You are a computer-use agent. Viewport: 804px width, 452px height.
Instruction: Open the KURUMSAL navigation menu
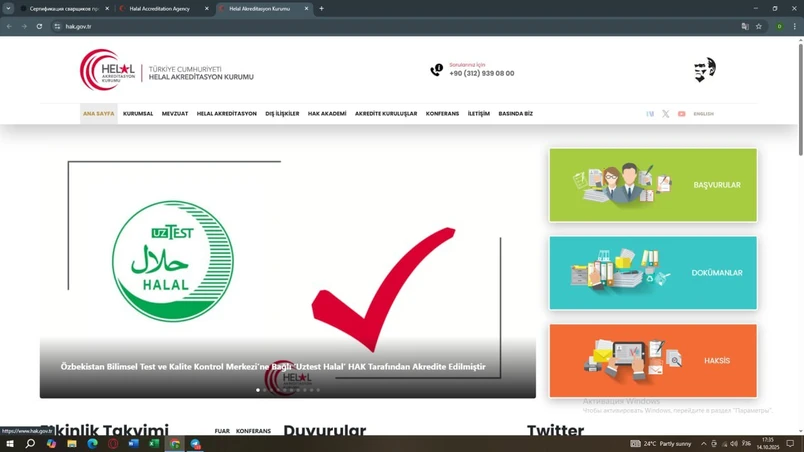[138, 114]
